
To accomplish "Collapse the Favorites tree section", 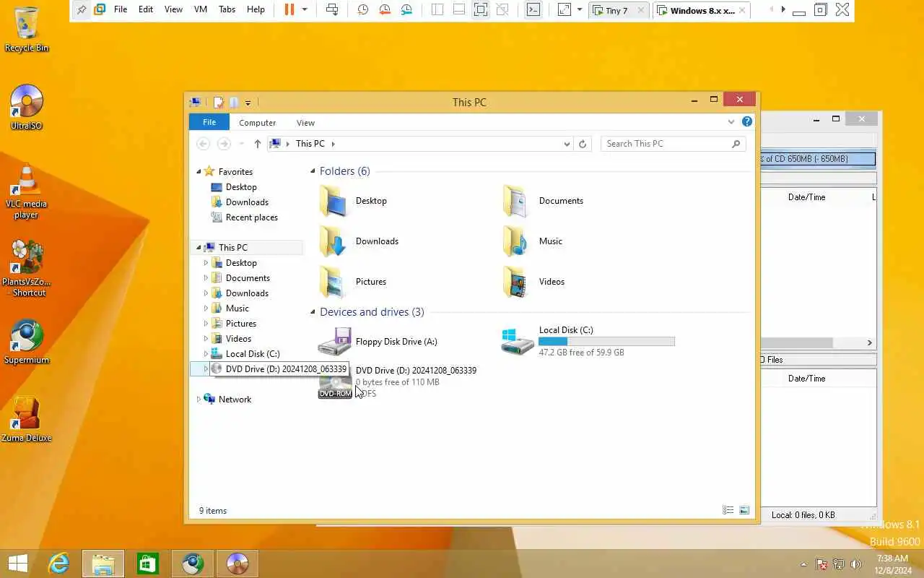I will pyautogui.click(x=199, y=172).
